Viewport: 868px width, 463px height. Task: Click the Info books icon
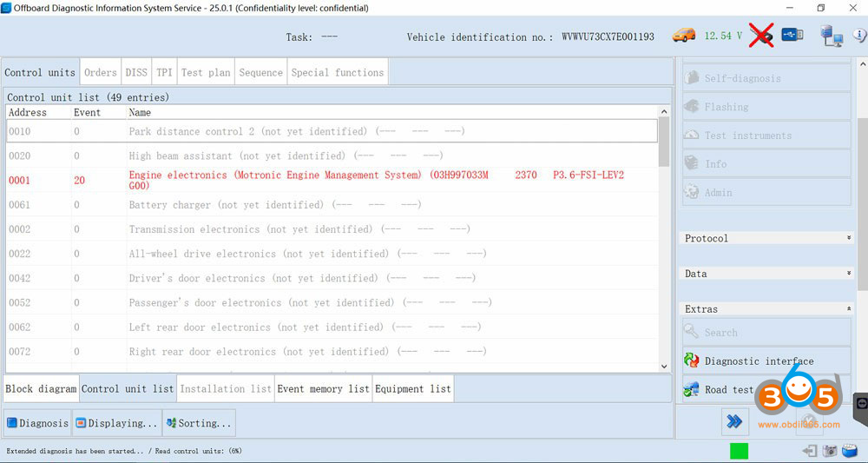pyautogui.click(x=692, y=162)
